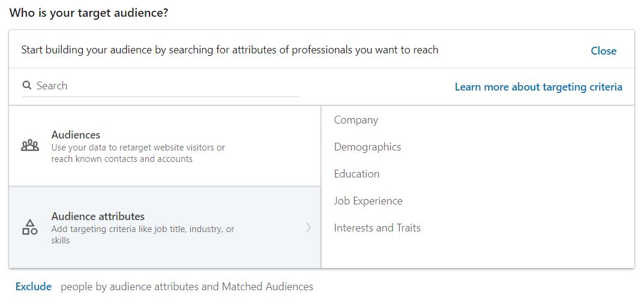
Task: Select the Audience attributes option heading
Action: pyautogui.click(x=98, y=216)
